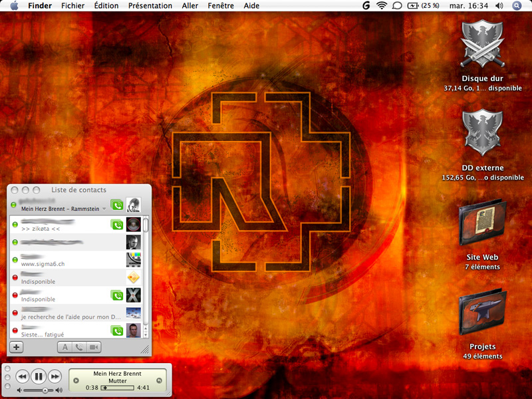Select the Disque dur desktop icon
Image resolution: width=532 pixels, height=399 pixels.
pos(482,43)
